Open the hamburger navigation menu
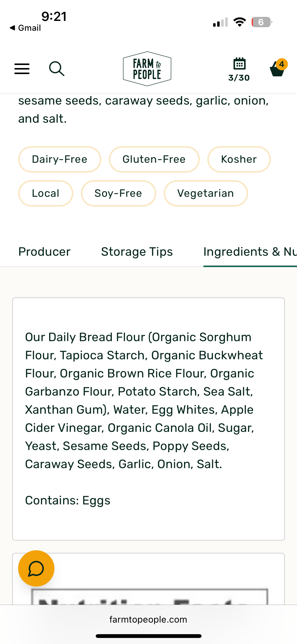This screenshot has width=297, height=644. point(22,69)
